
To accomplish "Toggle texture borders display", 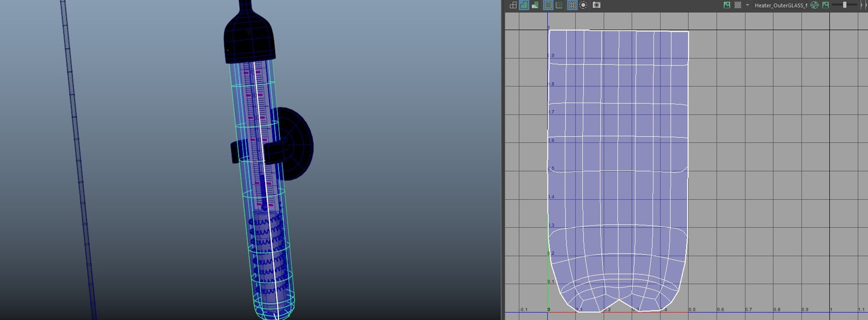I will [548, 5].
